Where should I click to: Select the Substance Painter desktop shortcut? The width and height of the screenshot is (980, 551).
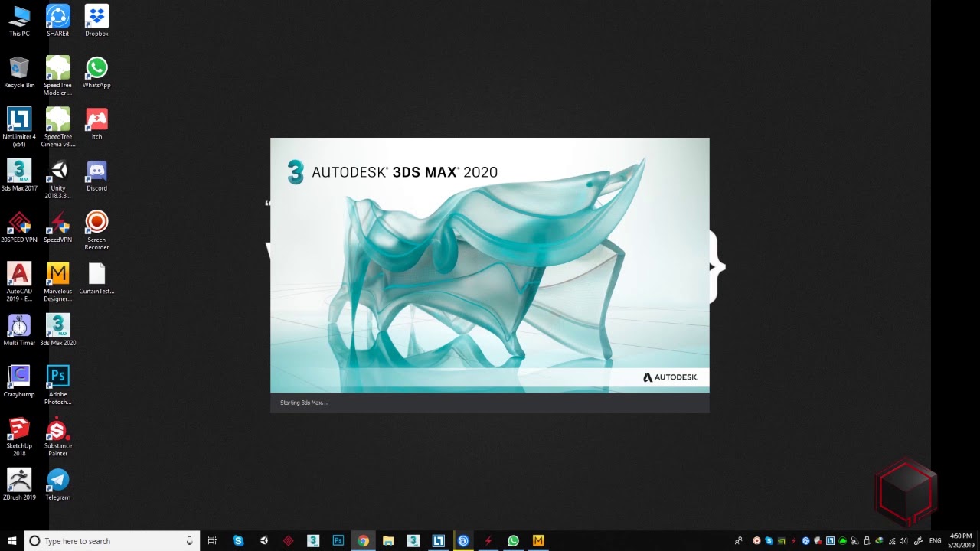pos(58,436)
